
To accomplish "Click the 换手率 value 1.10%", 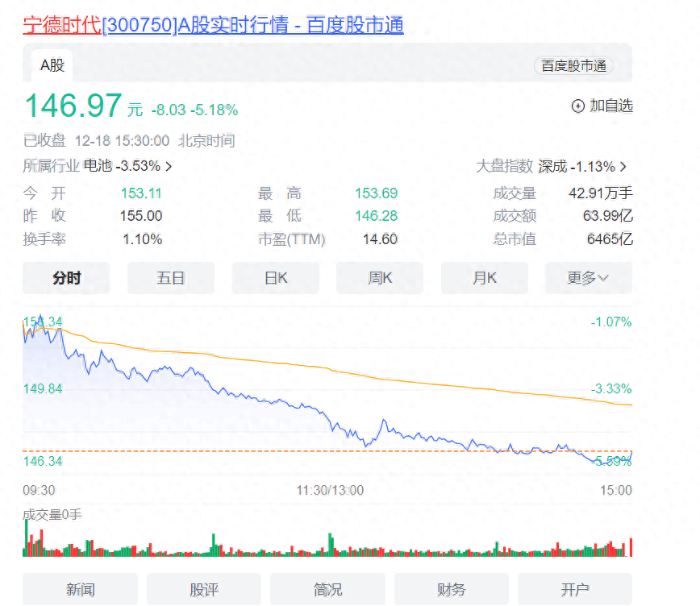I will (142, 239).
